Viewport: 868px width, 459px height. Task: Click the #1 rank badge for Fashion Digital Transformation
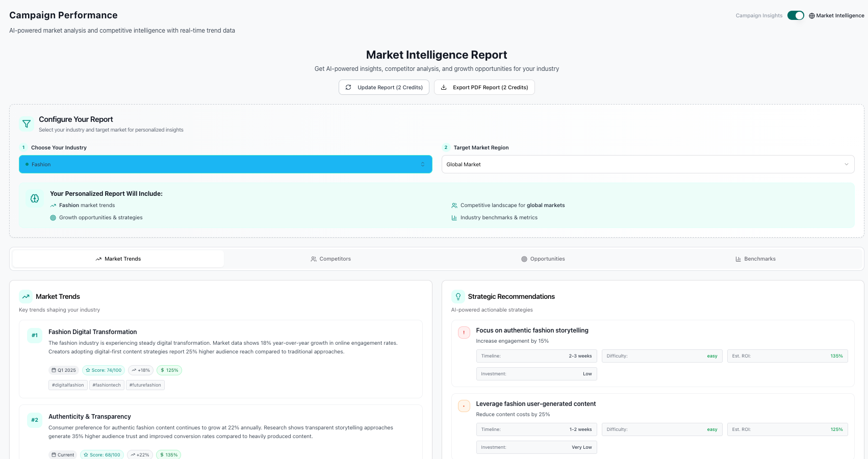tap(35, 336)
